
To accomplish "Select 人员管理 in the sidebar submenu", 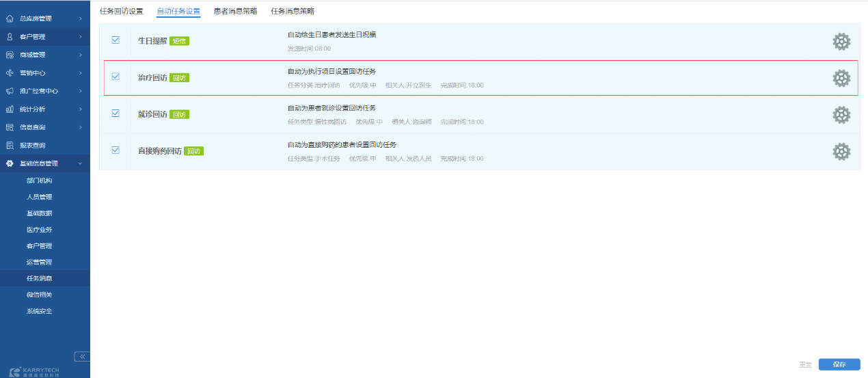I will click(39, 197).
